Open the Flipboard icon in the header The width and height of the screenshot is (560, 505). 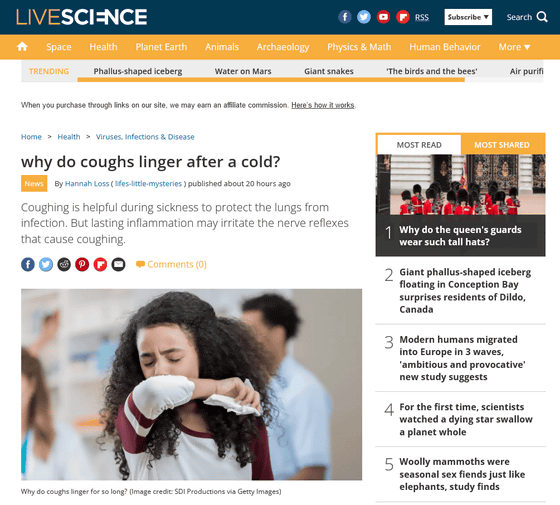tap(402, 17)
